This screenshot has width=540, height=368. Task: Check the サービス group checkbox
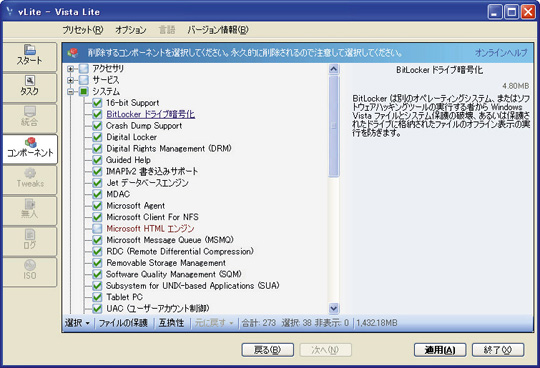[x=84, y=80]
